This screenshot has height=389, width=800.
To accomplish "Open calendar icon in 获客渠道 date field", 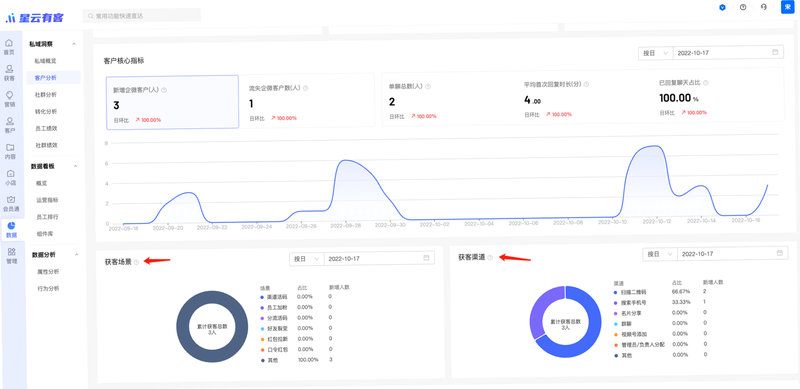I will click(780, 253).
